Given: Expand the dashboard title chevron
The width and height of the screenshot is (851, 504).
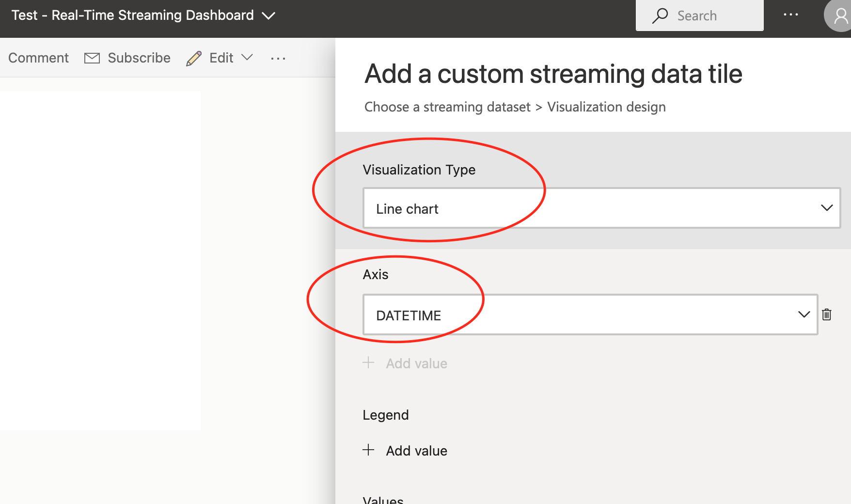Looking at the screenshot, I should pyautogui.click(x=268, y=16).
